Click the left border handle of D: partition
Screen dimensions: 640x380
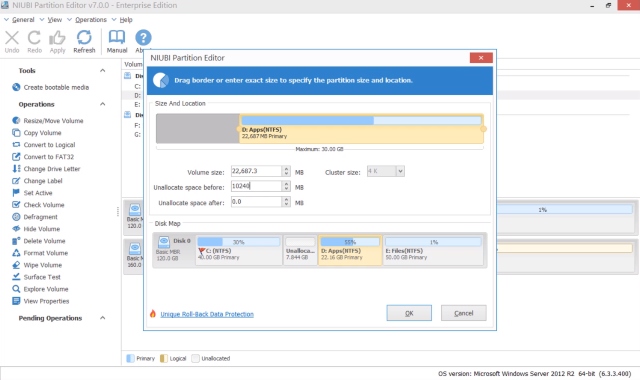pos(239,129)
